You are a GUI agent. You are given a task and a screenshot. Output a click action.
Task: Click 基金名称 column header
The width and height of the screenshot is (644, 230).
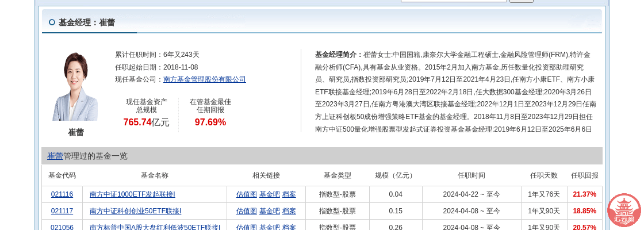click(x=155, y=175)
